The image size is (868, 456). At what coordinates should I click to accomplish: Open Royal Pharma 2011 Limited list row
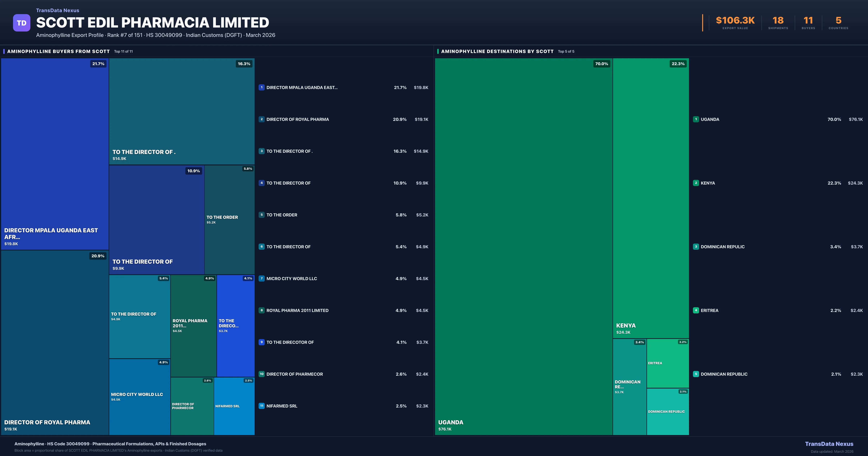pyautogui.click(x=297, y=310)
